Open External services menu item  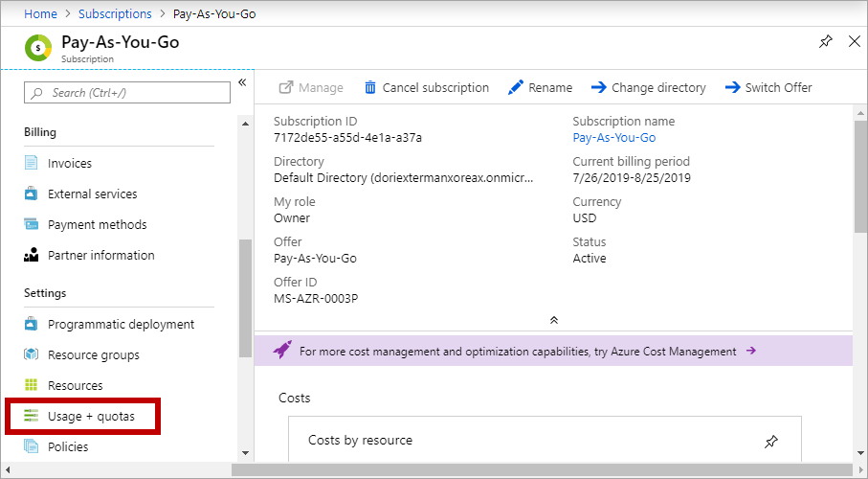click(x=93, y=194)
